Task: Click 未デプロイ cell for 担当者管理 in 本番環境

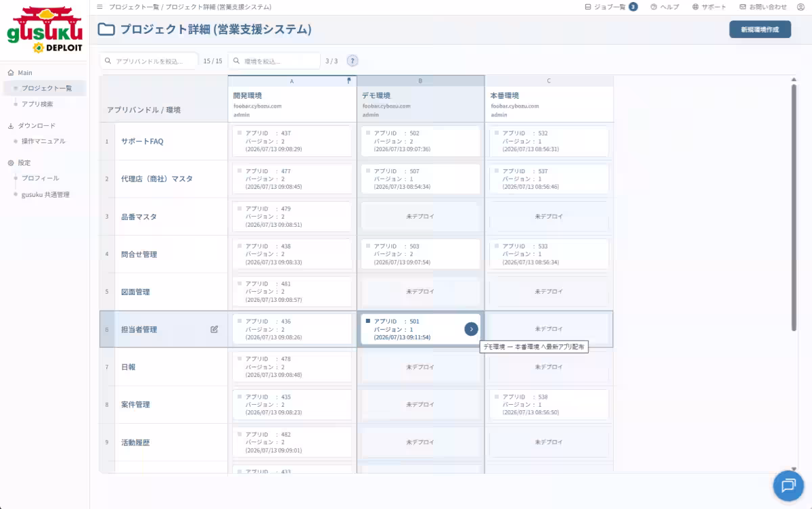Action: (549, 330)
